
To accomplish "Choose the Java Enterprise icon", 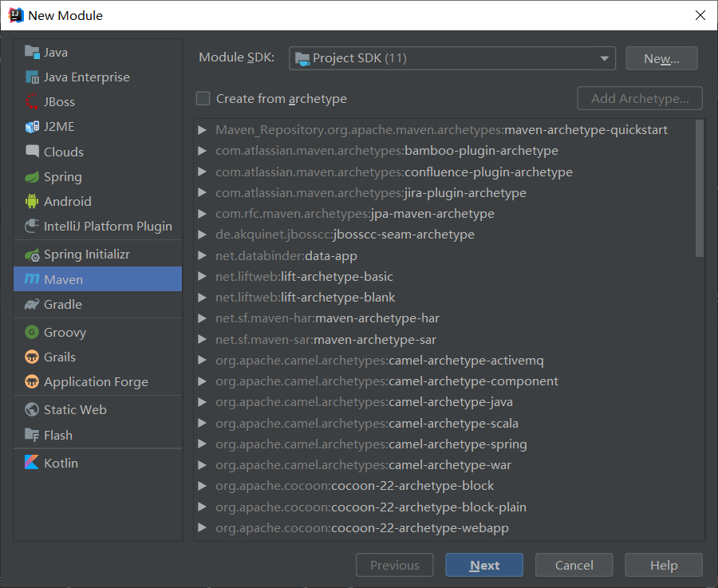I will [32, 77].
